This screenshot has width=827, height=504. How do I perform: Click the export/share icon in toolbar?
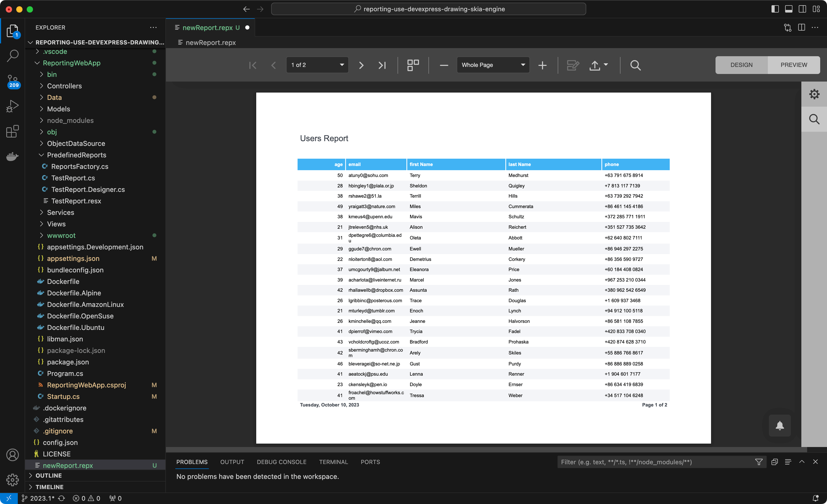point(595,65)
